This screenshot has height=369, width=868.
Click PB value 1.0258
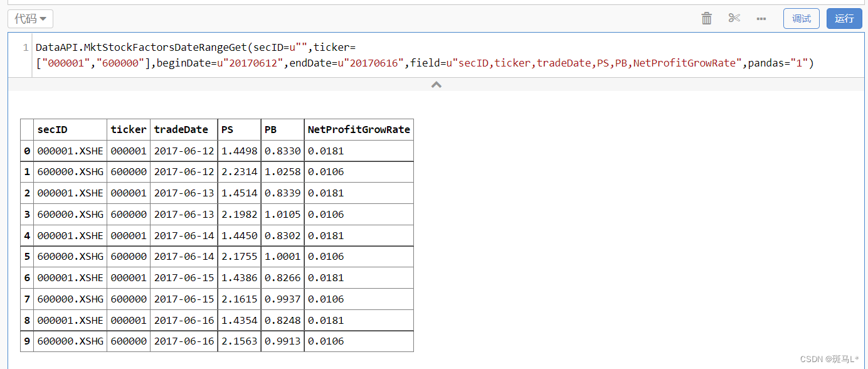click(x=283, y=172)
